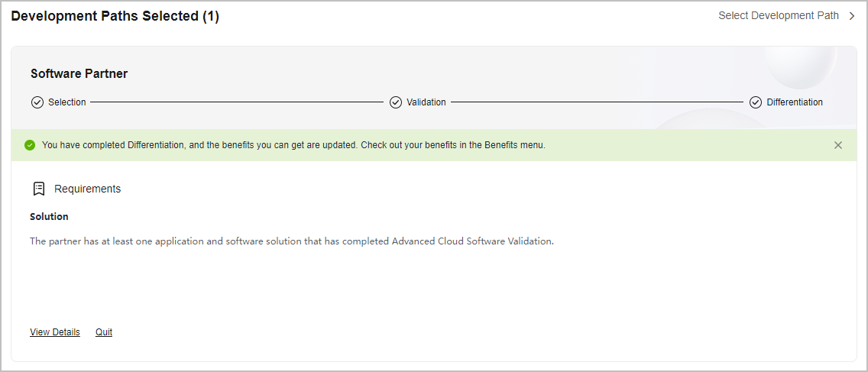Select the Validation stage label
868x372 pixels.
point(426,102)
